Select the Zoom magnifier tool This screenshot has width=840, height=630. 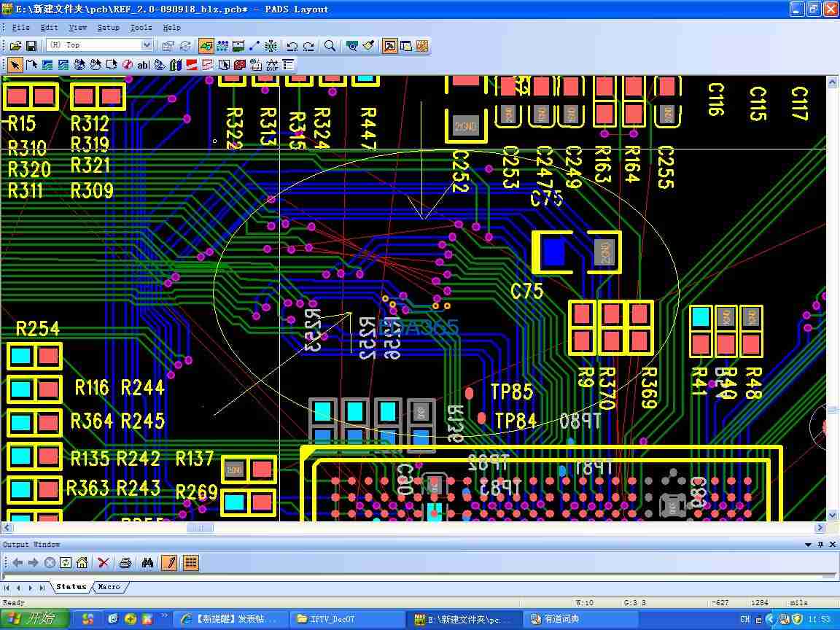coord(330,46)
